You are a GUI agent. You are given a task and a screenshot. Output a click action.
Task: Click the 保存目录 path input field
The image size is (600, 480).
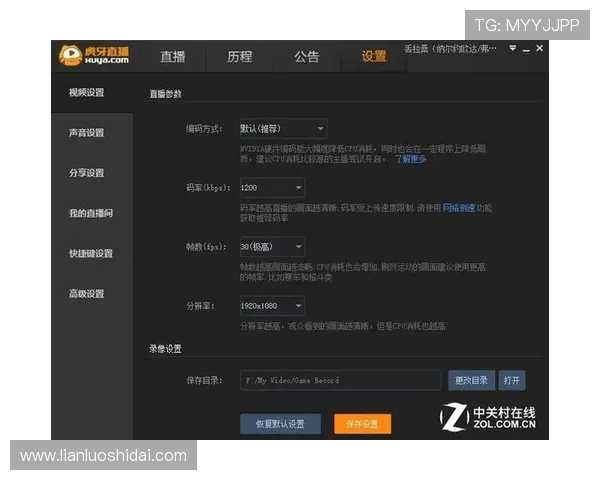[341, 380]
